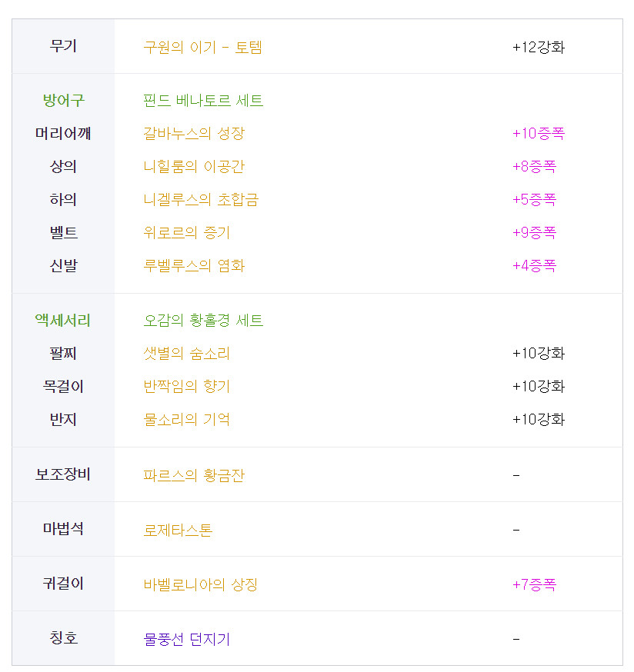
Task: Click the +12강화 weapon reinforcement value
Action: pyautogui.click(x=539, y=47)
